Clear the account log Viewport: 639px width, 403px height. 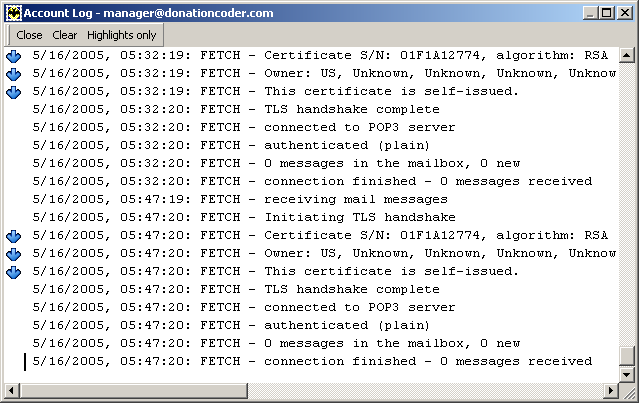64,35
